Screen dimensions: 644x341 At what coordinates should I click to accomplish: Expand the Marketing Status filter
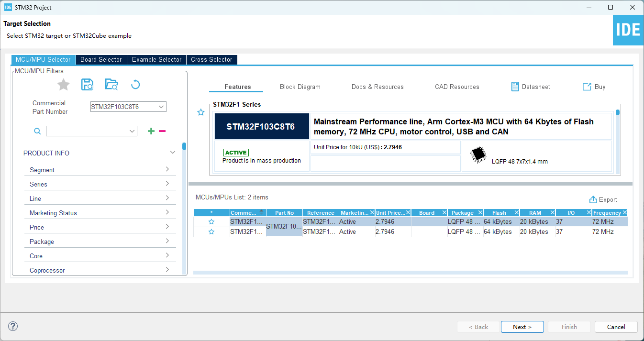[167, 212]
